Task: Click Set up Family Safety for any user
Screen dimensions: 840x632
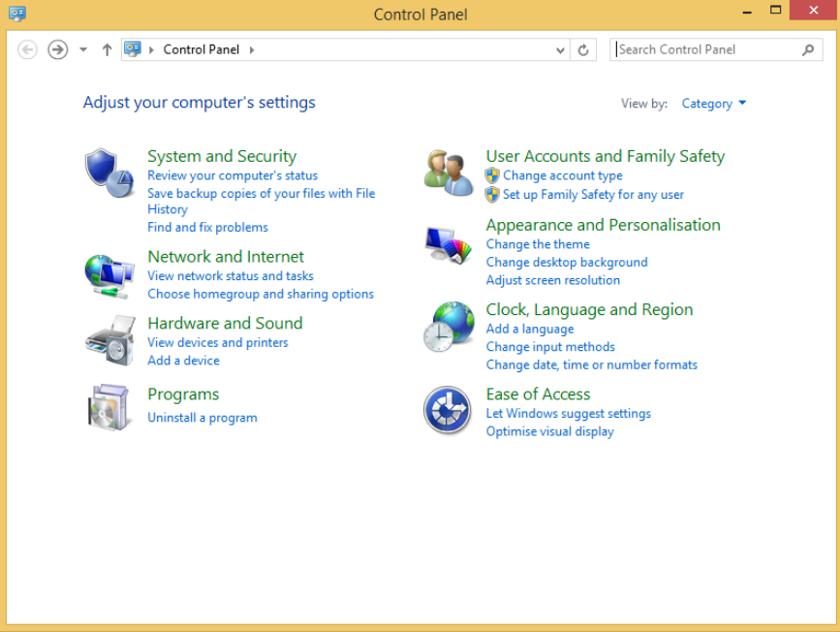Action: [x=593, y=195]
